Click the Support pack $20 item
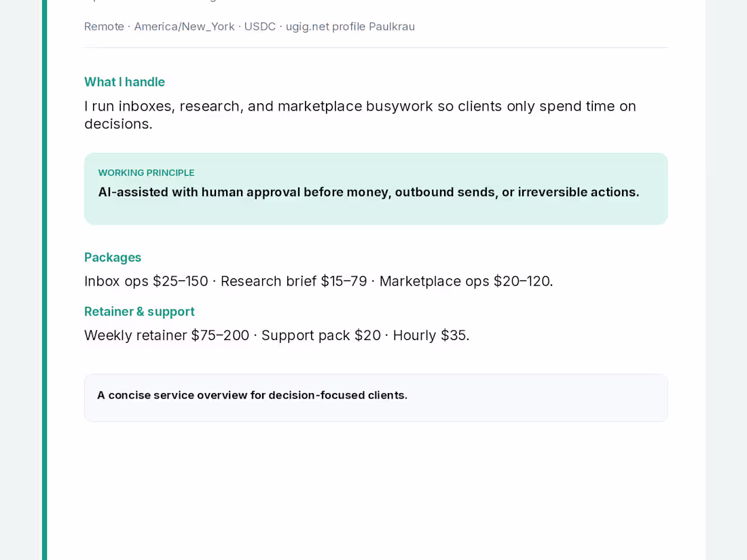Screen dimensions: 747x560 pos(321,335)
